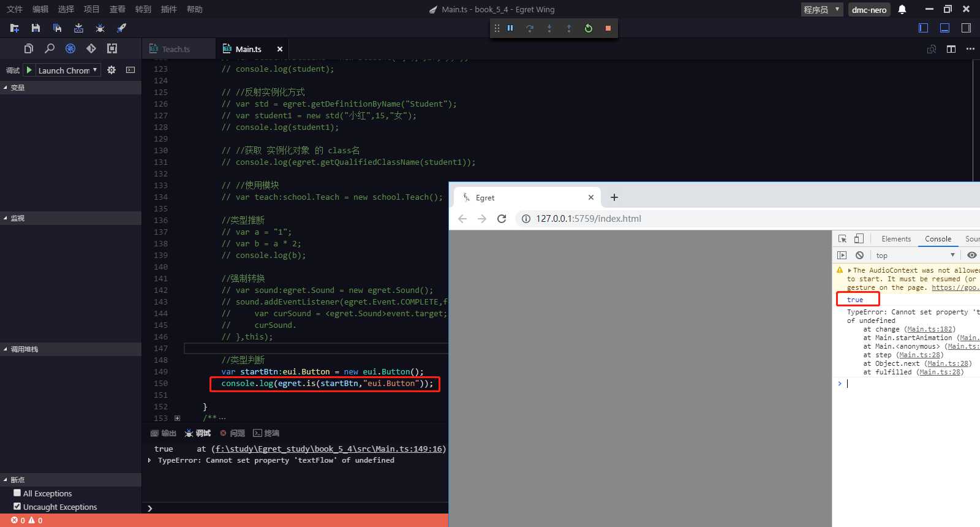Image resolution: width=980 pixels, height=527 pixels.
Task: Open the 编辑 menu
Action: click(x=40, y=9)
